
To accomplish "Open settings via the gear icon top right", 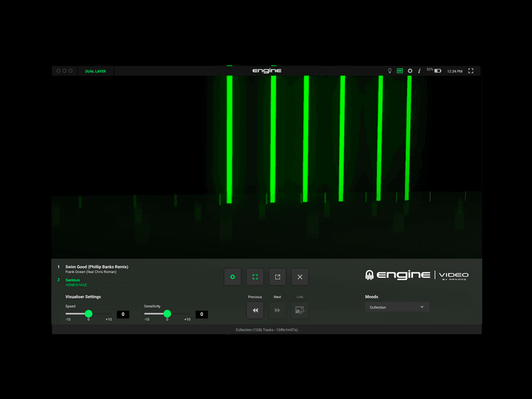I will point(410,70).
